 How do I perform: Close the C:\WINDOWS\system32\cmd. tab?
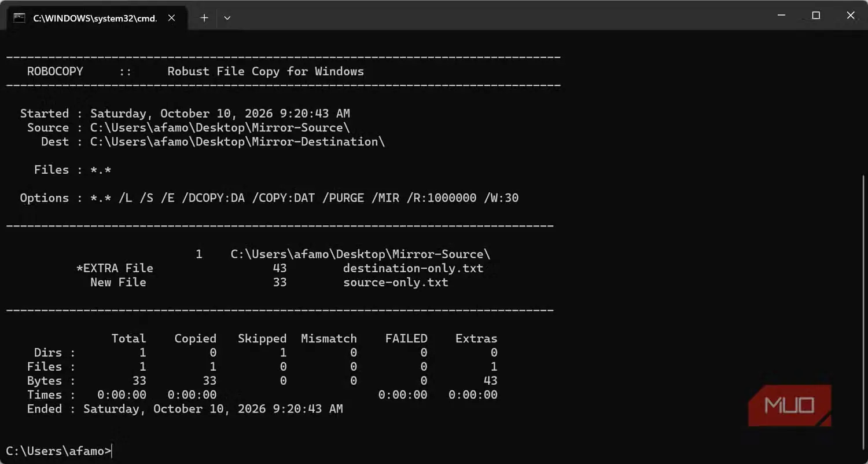point(171,18)
